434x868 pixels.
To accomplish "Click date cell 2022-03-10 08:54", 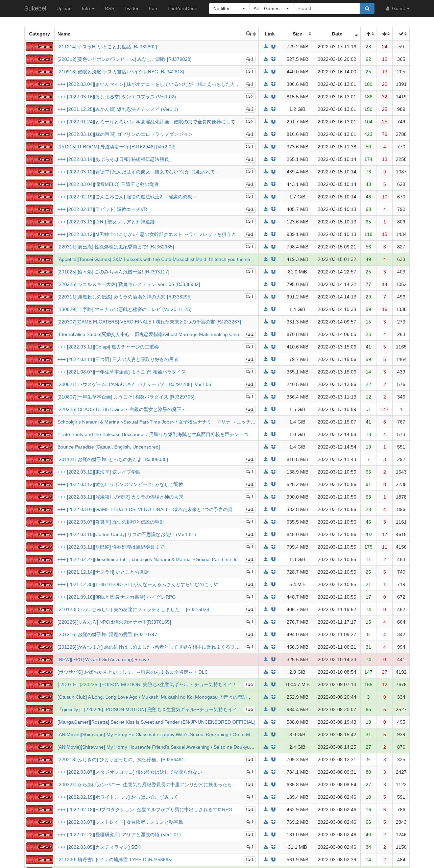I will click(x=337, y=672).
